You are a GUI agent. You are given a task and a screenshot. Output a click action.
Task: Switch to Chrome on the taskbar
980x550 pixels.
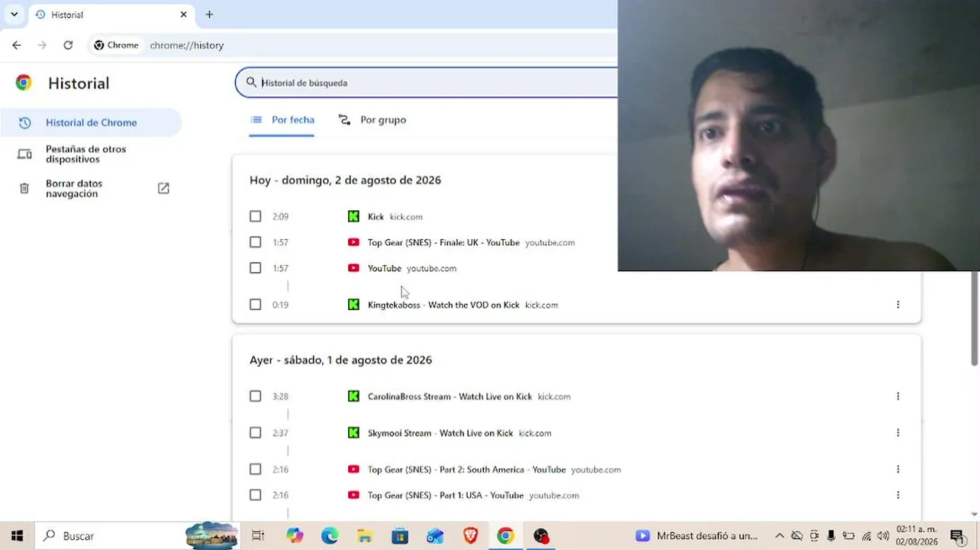click(505, 536)
